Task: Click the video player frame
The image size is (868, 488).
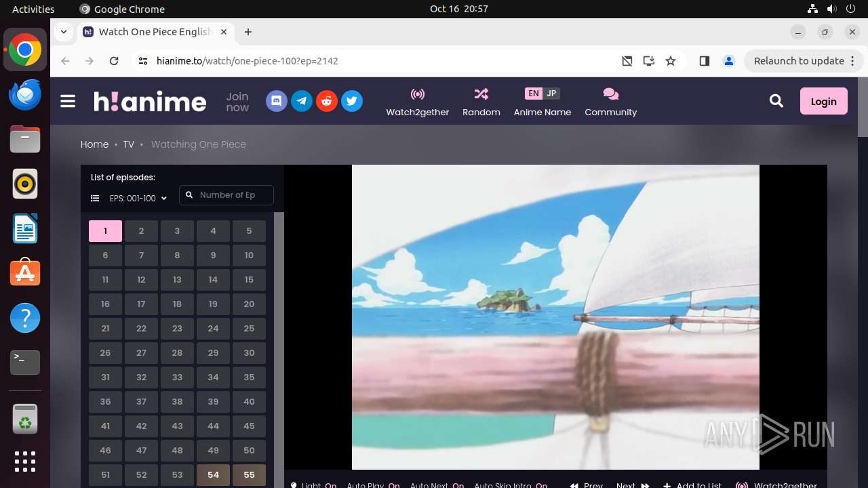Action: pos(555,317)
